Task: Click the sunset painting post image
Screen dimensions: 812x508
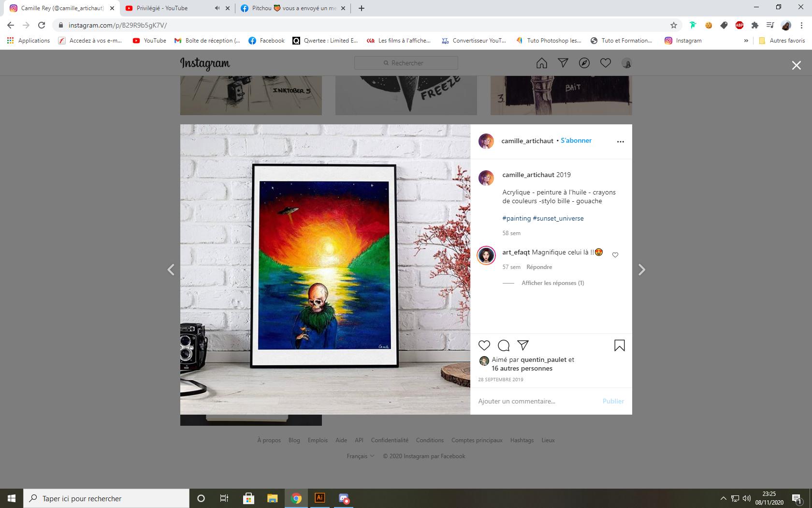Action: coord(325,269)
